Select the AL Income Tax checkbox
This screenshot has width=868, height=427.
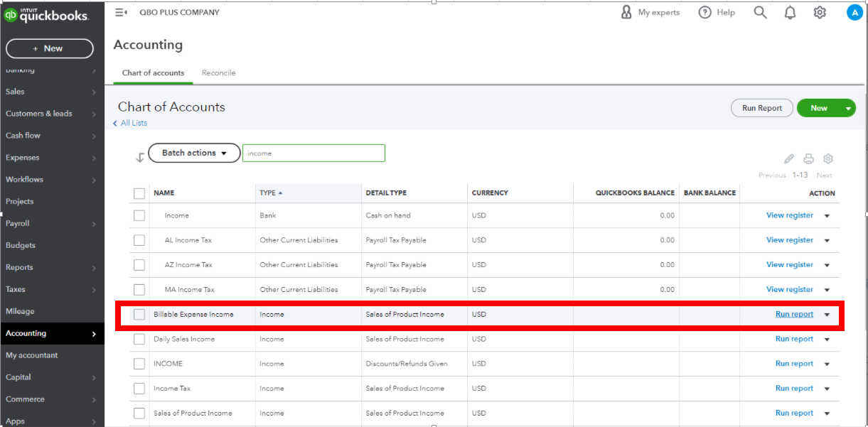(139, 240)
